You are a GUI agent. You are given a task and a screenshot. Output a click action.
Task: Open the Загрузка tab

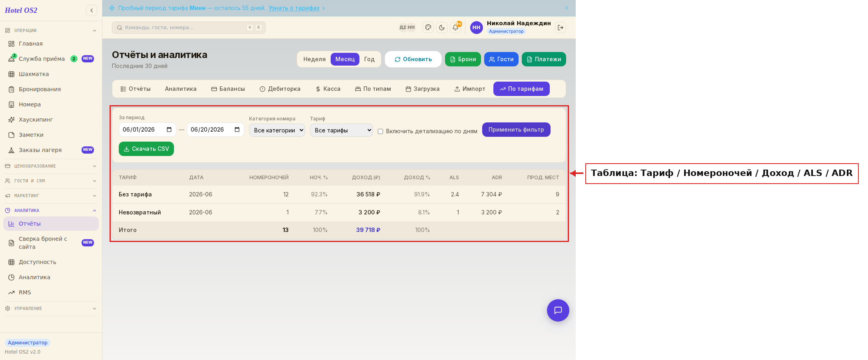[423, 89]
